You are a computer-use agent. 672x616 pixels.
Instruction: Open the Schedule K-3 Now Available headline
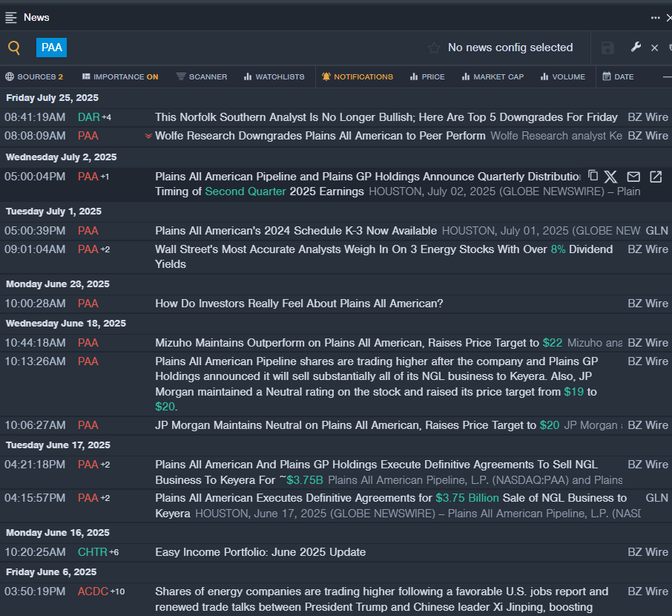coord(296,231)
